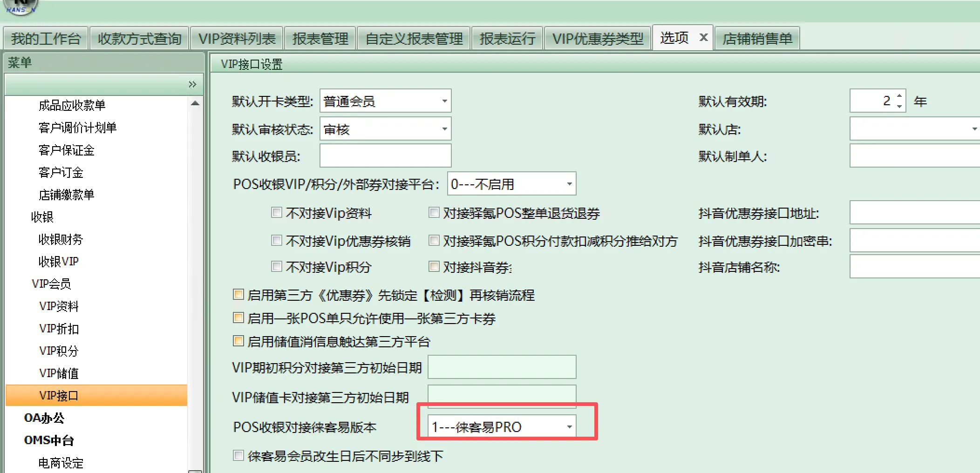Check 对接抖音券 option
This screenshot has width=980, height=473.
434,266
